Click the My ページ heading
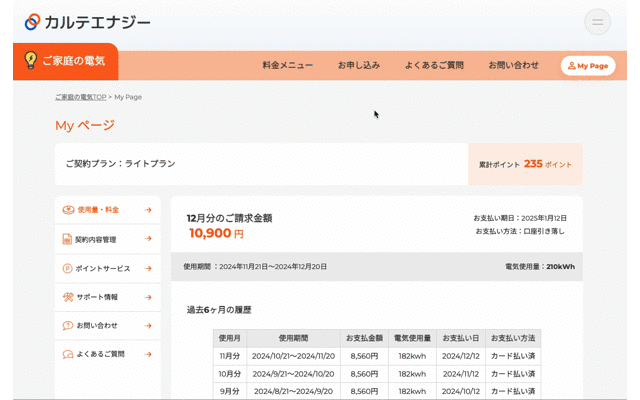 (85, 125)
